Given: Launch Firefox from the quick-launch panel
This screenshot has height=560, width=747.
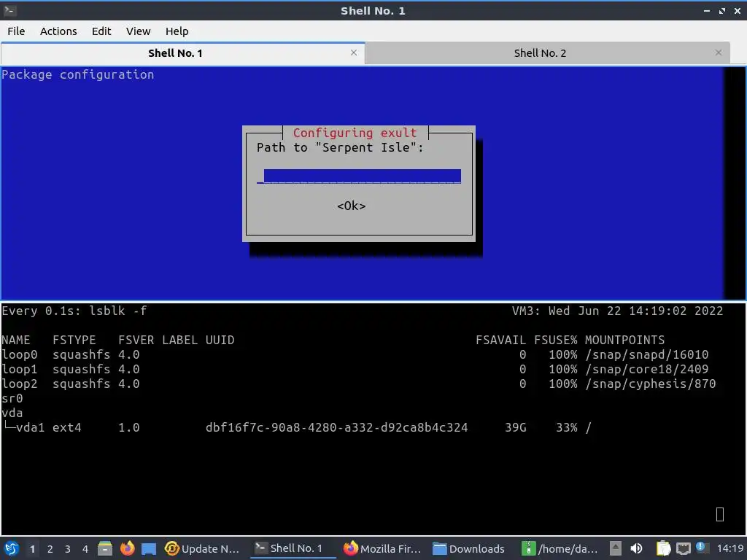Looking at the screenshot, I should (x=127, y=548).
